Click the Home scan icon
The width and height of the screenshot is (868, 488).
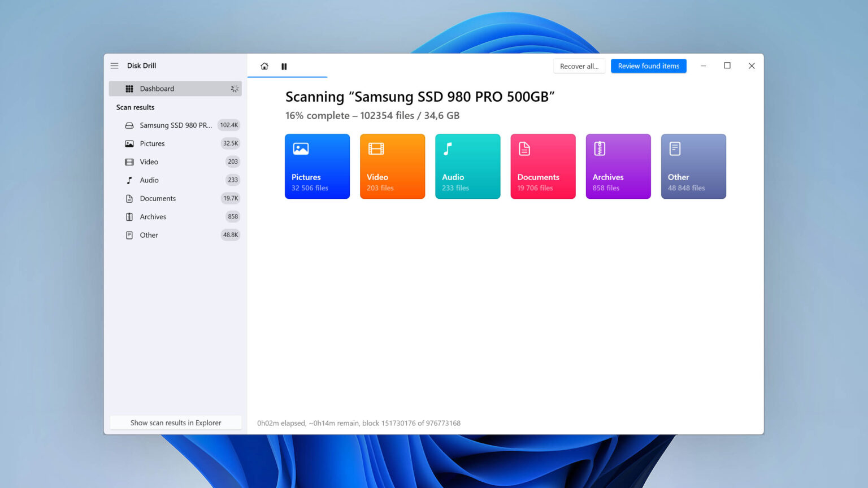click(x=264, y=66)
